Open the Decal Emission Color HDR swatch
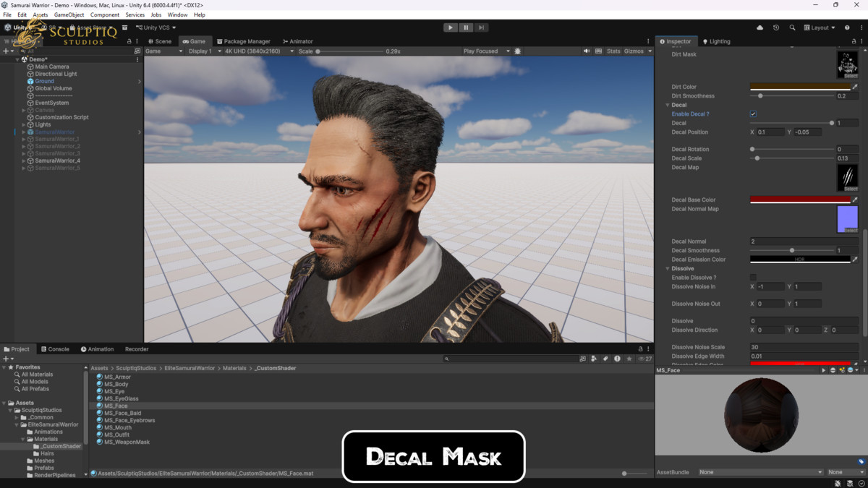This screenshot has height=488, width=868. [x=800, y=260]
